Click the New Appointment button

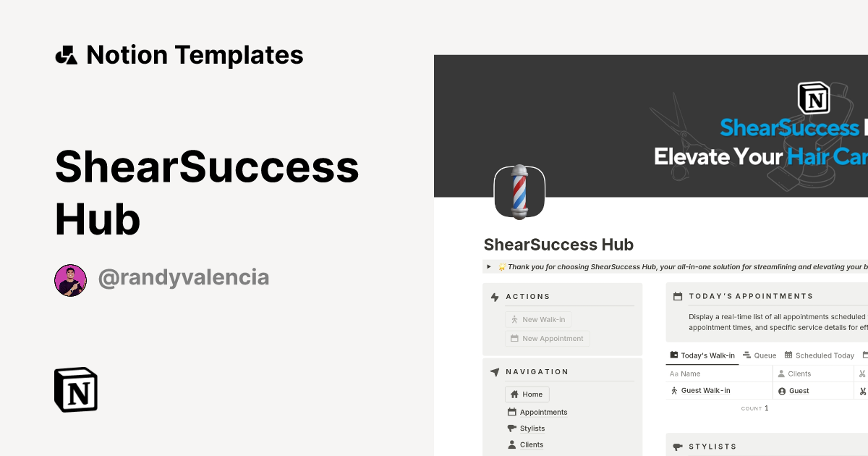pyautogui.click(x=547, y=338)
